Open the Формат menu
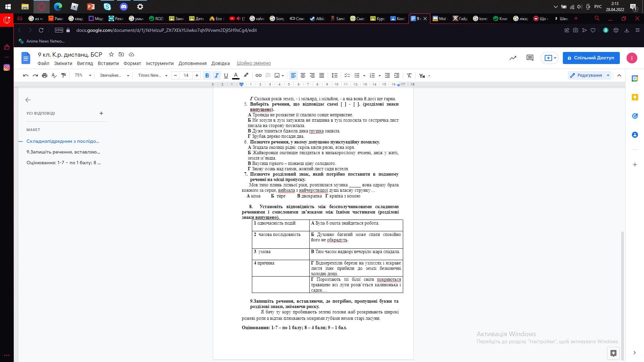 pyautogui.click(x=132, y=63)
